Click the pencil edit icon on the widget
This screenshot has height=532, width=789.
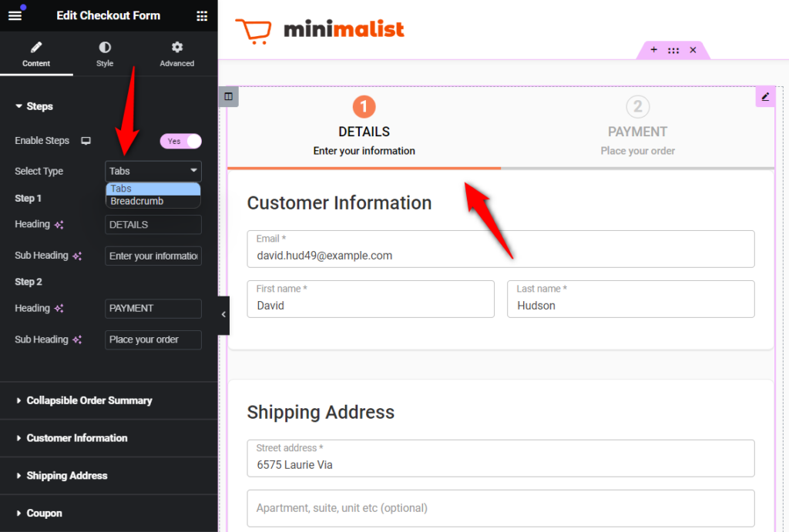[765, 96]
